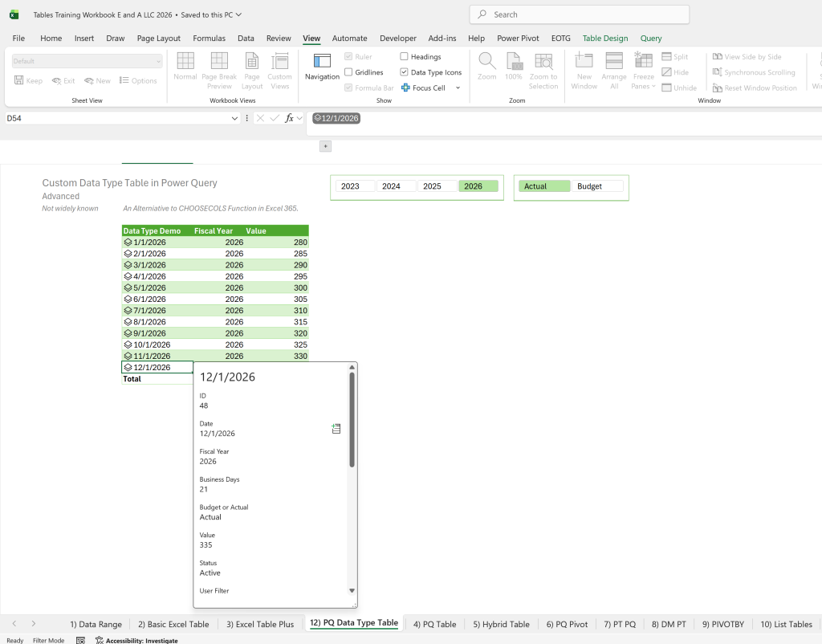Click scroll up arrow in data card
The width and height of the screenshot is (822, 644).
pos(352,368)
